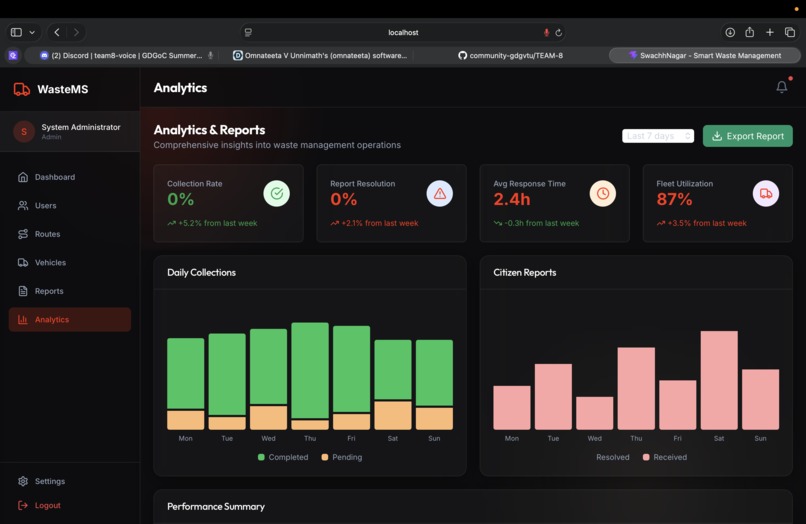Click the -0.3h from last week text
This screenshot has height=524, width=806.
click(541, 223)
